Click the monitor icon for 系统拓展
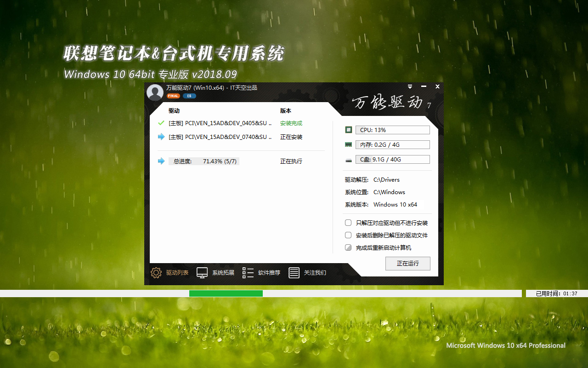588x368 pixels. (202, 273)
